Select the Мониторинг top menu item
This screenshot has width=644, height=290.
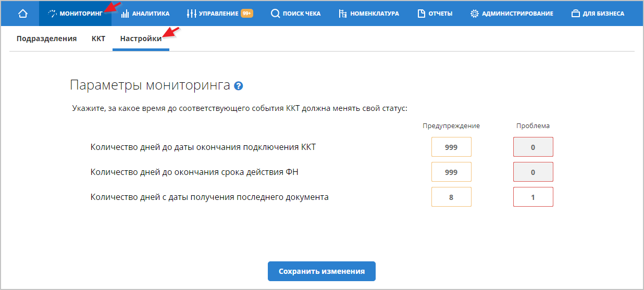click(x=75, y=14)
